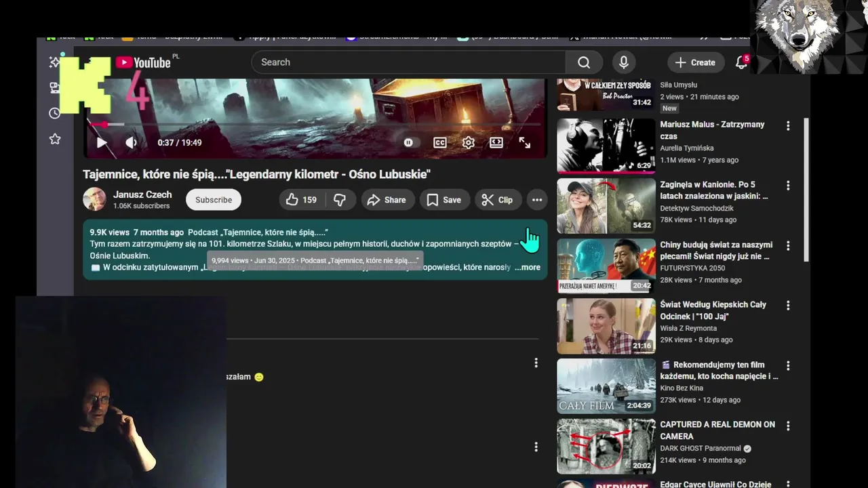This screenshot has width=868, height=488.
Task: Save the video to a playlist
Action: (444, 200)
